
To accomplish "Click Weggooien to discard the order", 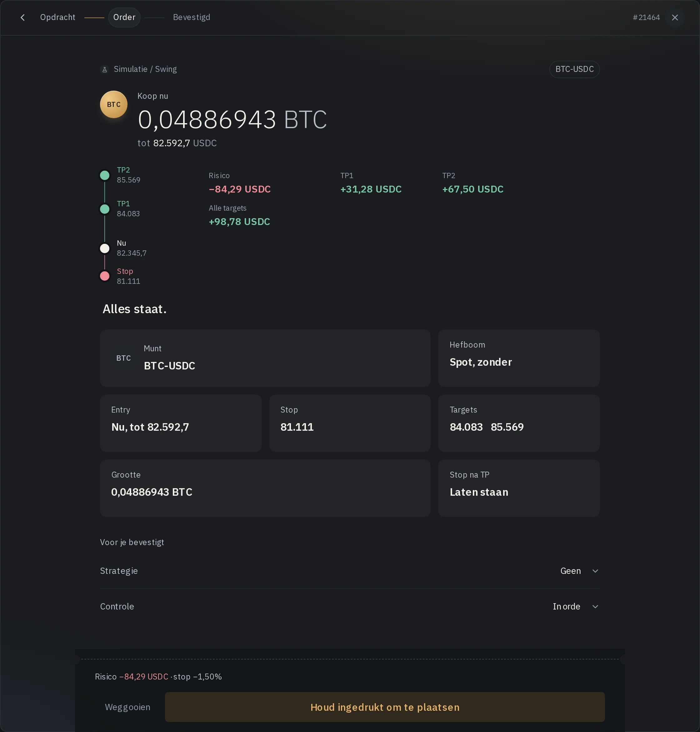I will [127, 707].
